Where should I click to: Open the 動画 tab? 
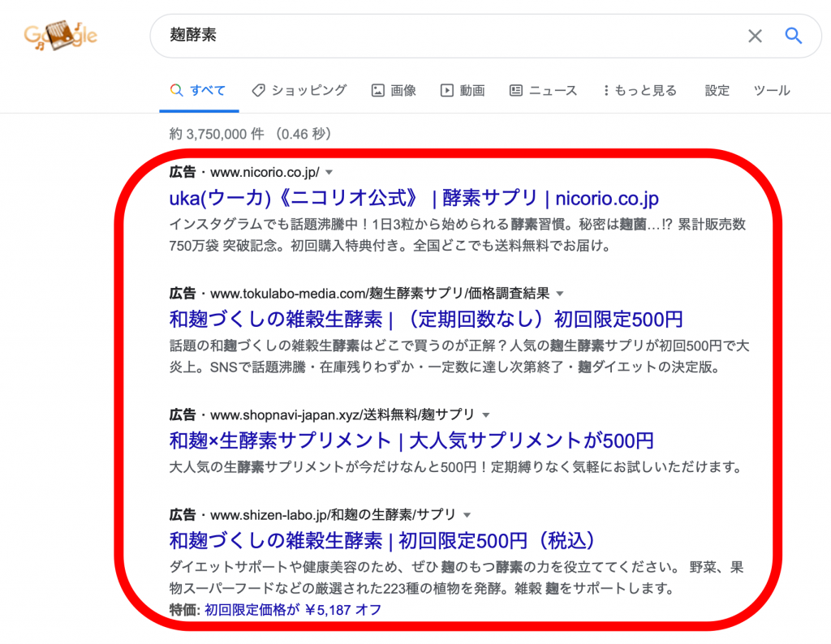pos(463,91)
